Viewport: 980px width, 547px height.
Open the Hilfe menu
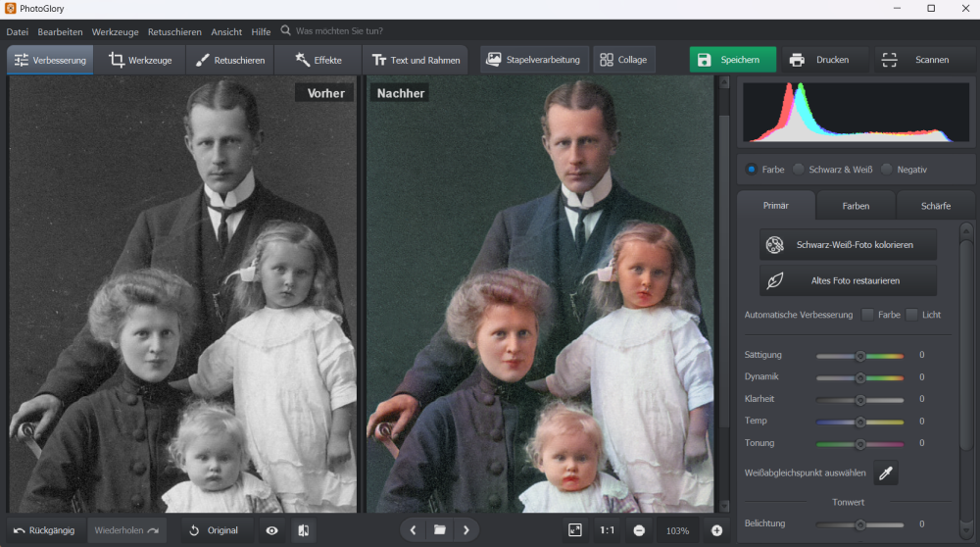coord(261,31)
